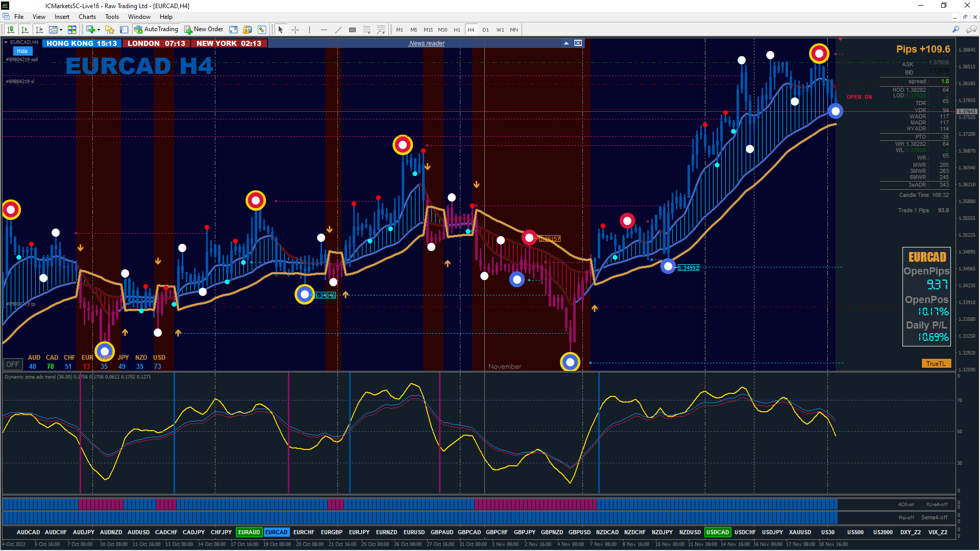The height and width of the screenshot is (551, 980).
Task: Toggle the OFF switch at chart bottom-left
Action: [13, 364]
